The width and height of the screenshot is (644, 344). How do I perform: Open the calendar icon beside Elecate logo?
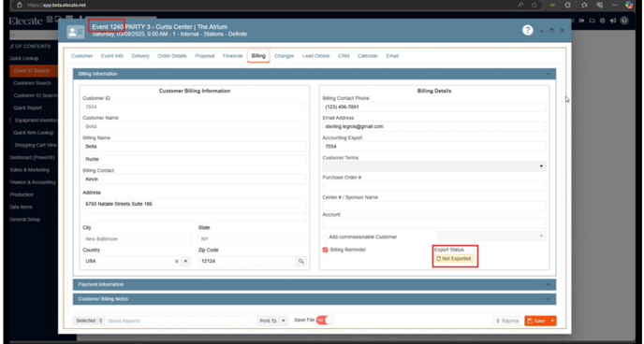pyautogui.click(x=50, y=19)
